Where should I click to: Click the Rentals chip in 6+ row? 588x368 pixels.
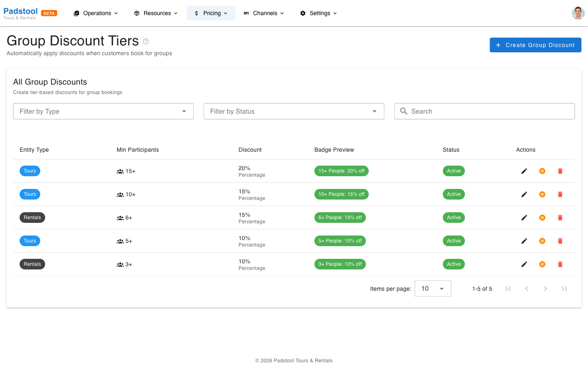[x=32, y=218]
